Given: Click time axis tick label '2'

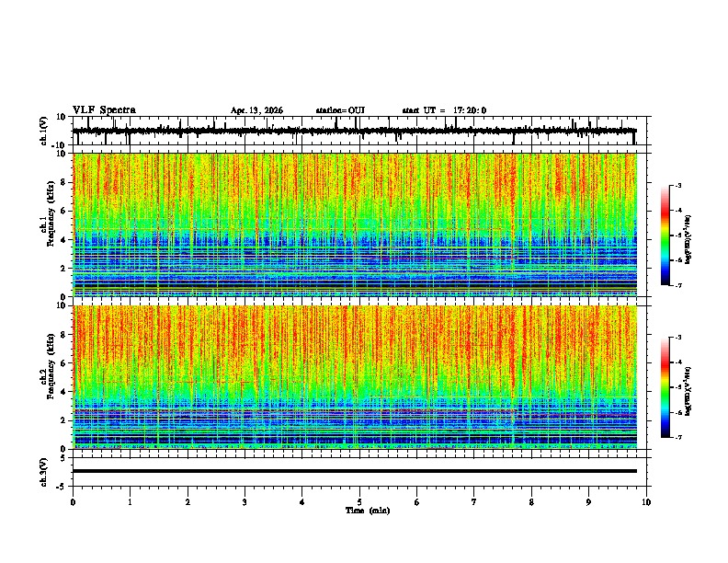Looking at the screenshot, I should pos(188,502).
